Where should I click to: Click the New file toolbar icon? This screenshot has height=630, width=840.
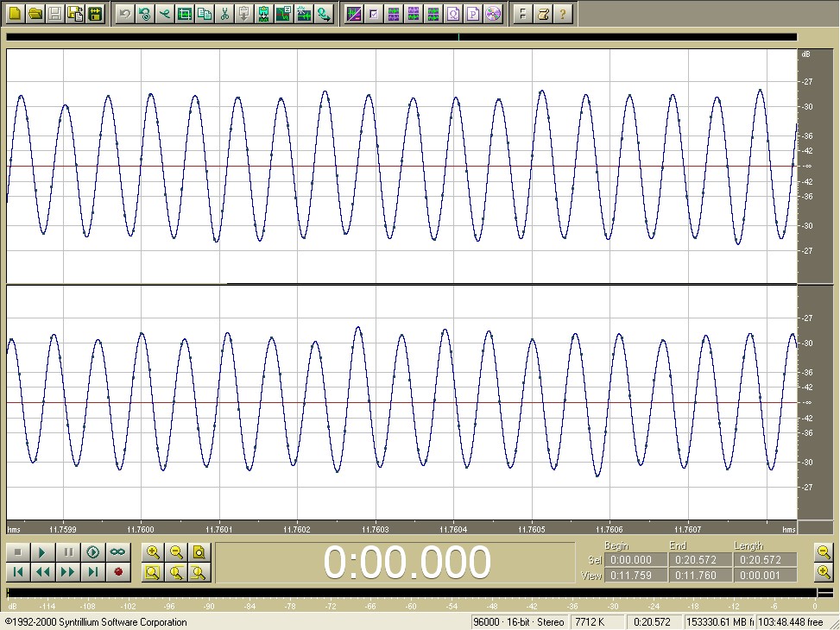click(x=15, y=14)
